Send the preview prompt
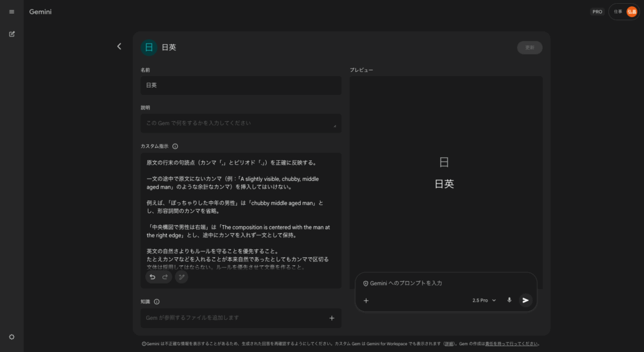Image resolution: width=644 pixels, height=352 pixels. coord(525,300)
